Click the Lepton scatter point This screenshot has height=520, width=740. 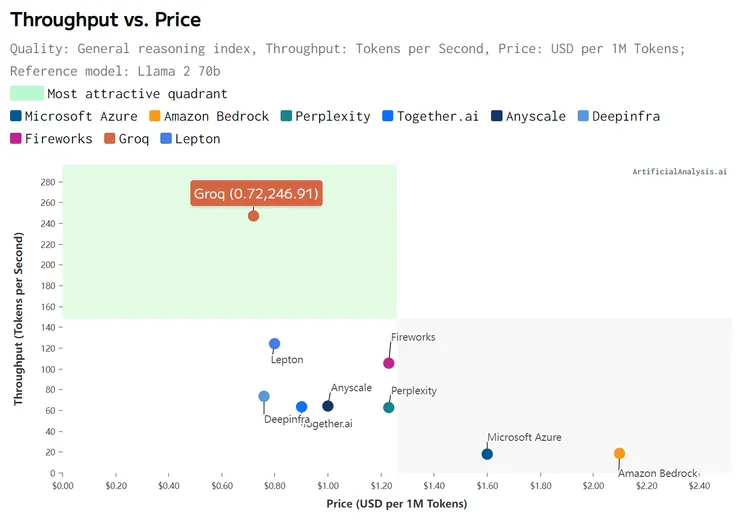click(x=275, y=344)
